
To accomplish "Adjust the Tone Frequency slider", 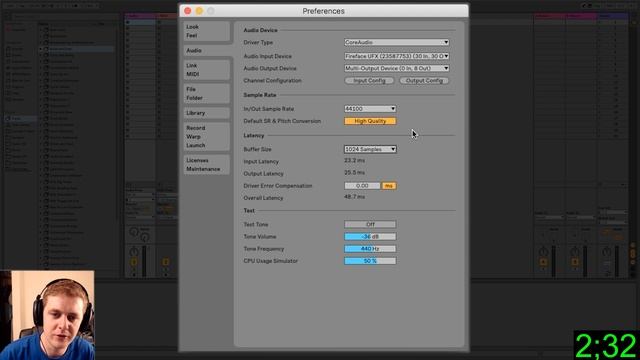I will click(370, 249).
